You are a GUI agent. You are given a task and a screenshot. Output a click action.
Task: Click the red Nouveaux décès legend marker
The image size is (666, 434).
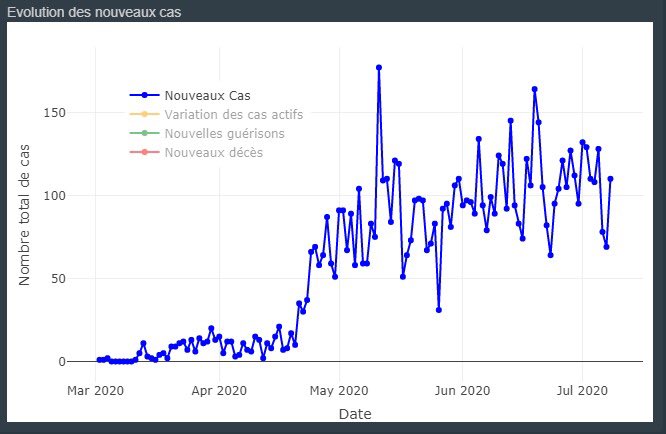click(x=144, y=152)
